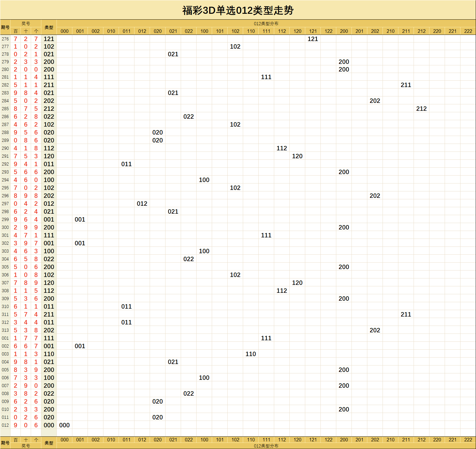Click the hundreds digit 9 in row 012
The height and width of the screenshot is (449, 476).
click(x=16, y=425)
